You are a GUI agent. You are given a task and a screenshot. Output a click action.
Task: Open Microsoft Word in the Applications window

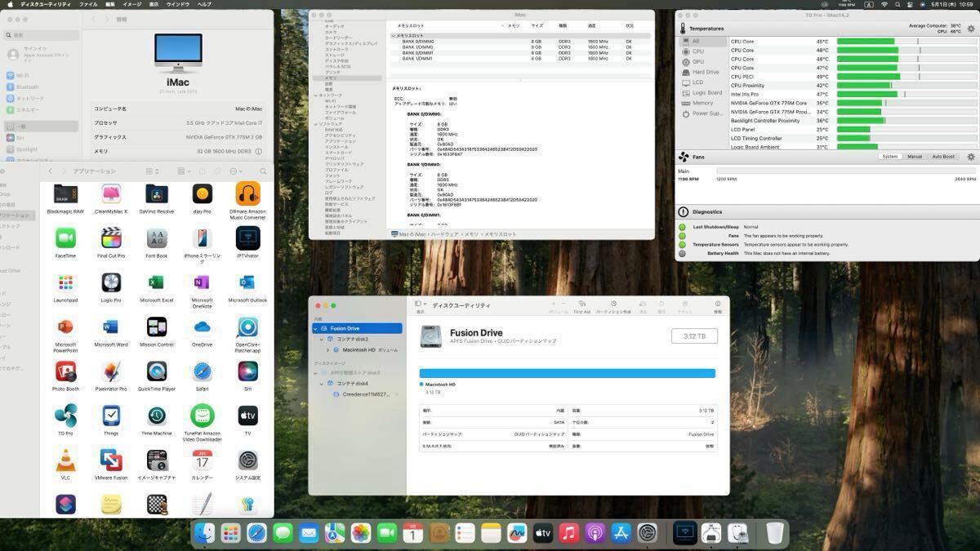111,327
